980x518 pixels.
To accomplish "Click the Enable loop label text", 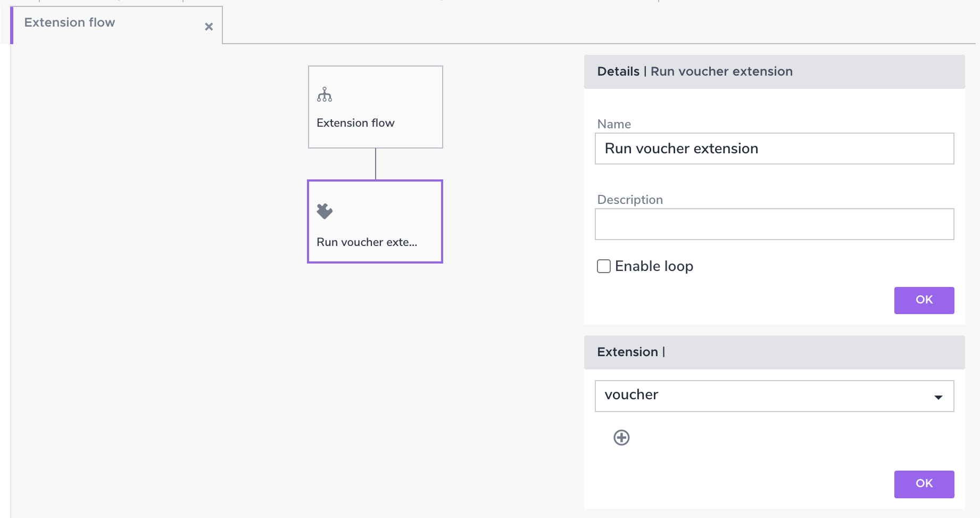I will coord(654,266).
